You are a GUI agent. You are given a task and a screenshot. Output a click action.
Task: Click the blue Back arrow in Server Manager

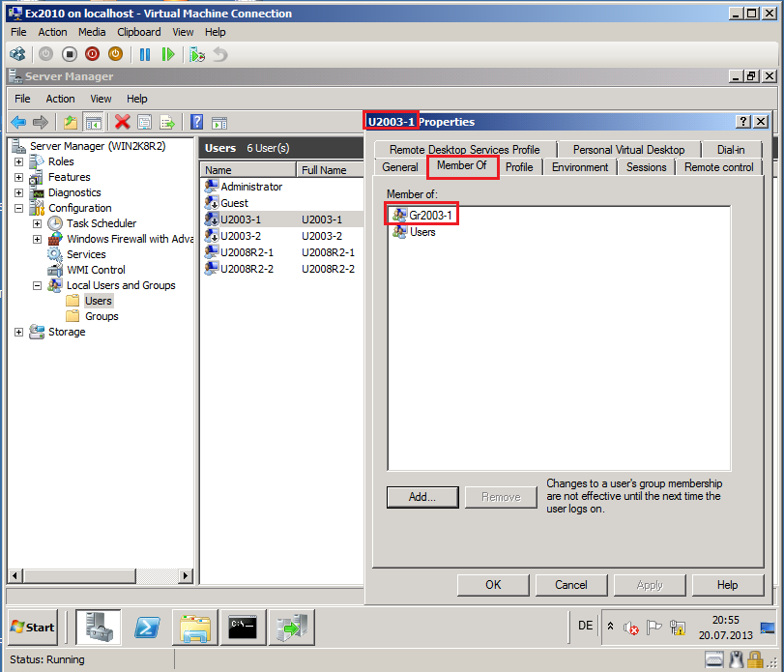[x=18, y=122]
